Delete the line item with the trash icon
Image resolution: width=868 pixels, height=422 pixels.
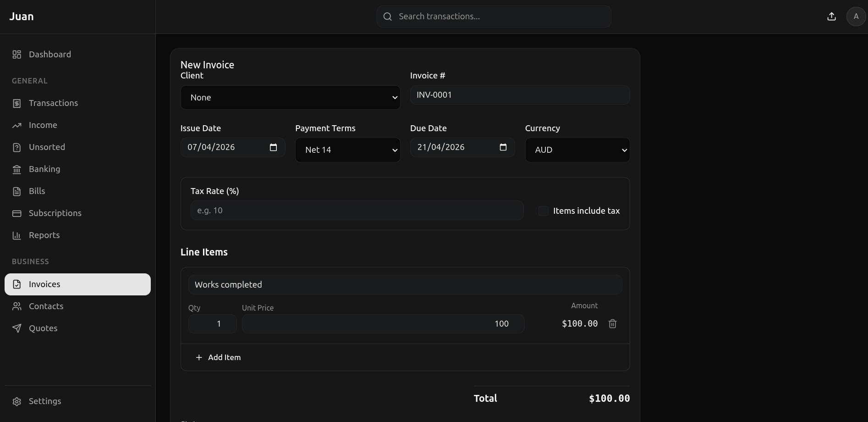point(613,324)
